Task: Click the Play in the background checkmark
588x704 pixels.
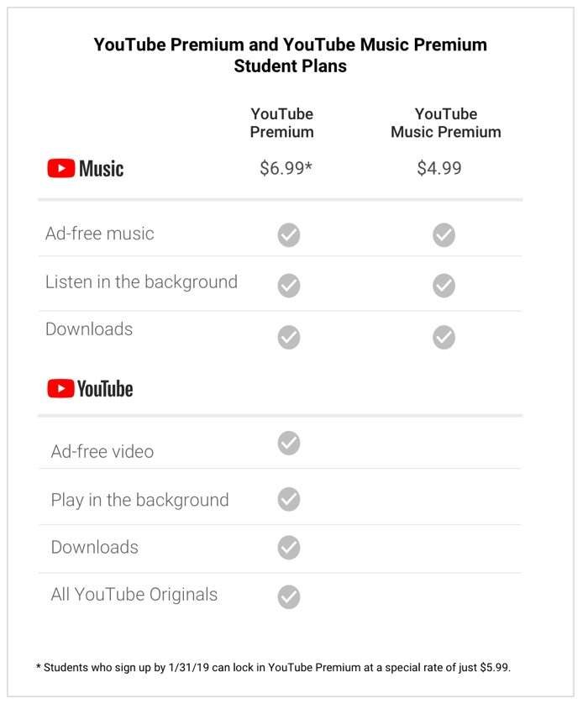Action: 289,499
